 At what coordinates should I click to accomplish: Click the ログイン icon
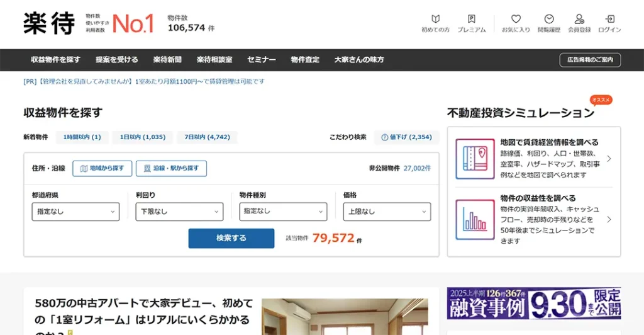609,20
